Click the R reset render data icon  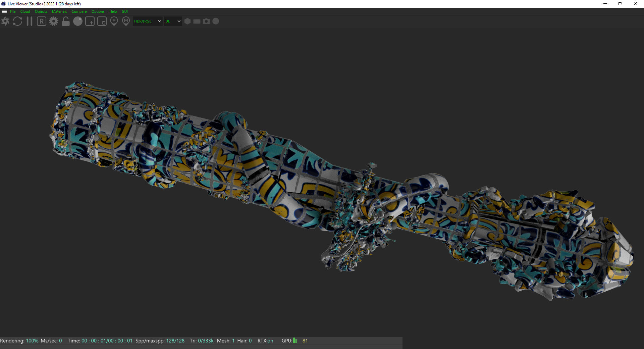(42, 21)
